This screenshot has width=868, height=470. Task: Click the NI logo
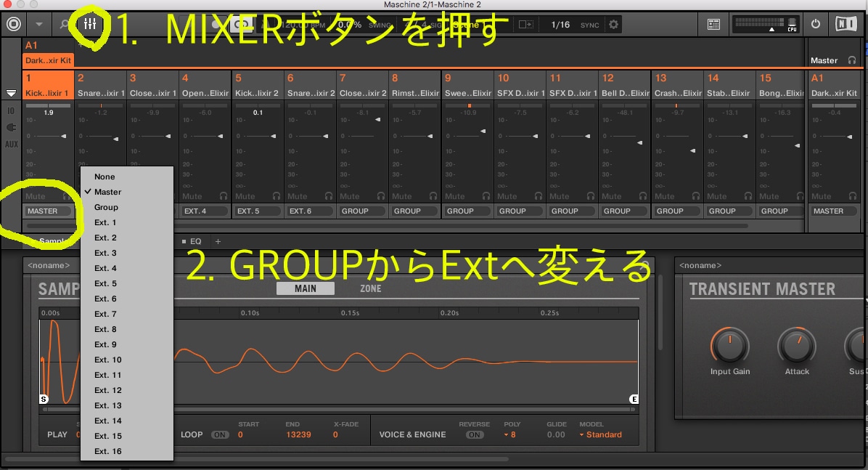point(846,24)
